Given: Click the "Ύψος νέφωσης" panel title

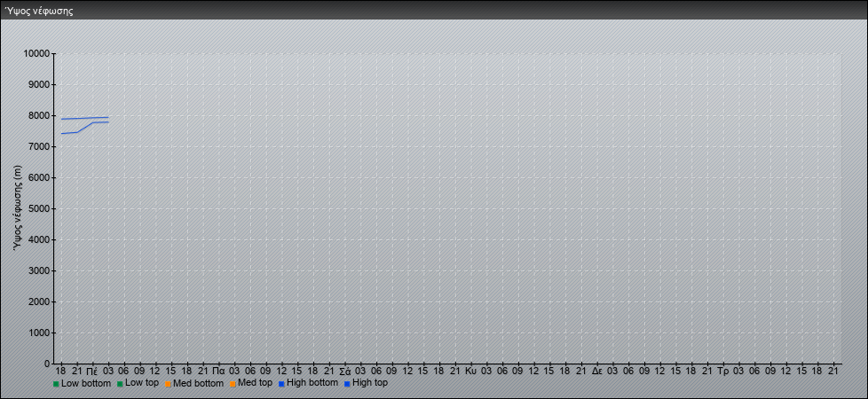Looking at the screenshot, I should coord(39,11).
